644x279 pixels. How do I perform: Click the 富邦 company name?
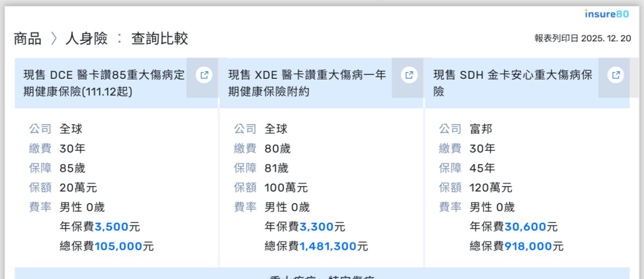(x=480, y=129)
